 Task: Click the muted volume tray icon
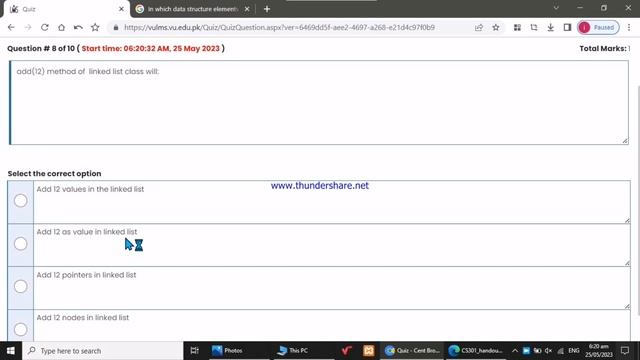click(549, 351)
